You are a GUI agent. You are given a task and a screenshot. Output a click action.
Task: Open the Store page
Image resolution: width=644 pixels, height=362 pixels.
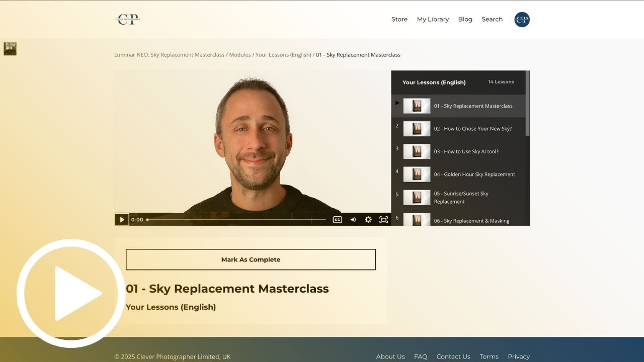[399, 19]
